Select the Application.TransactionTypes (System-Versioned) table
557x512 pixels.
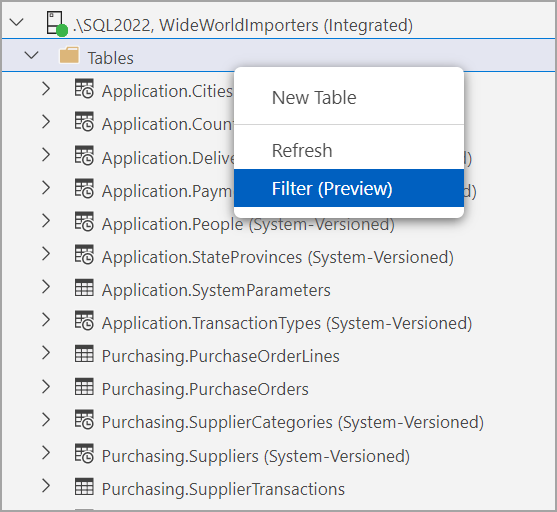click(x=287, y=323)
